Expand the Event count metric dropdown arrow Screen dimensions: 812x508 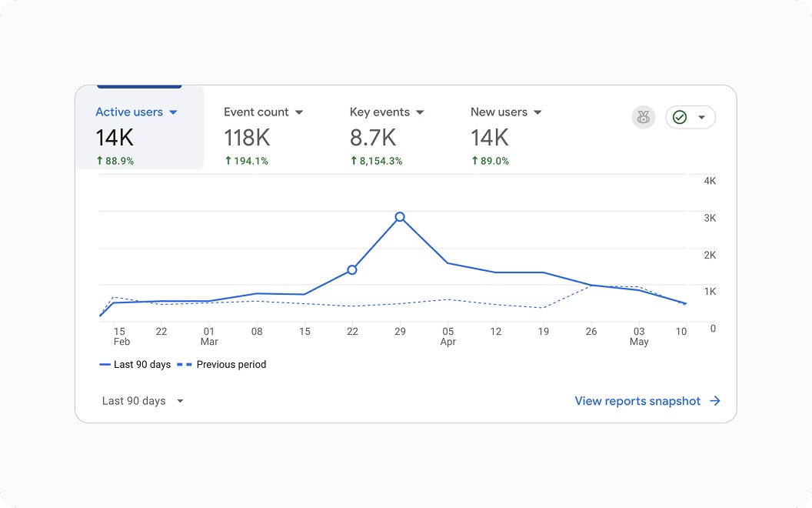click(x=299, y=112)
